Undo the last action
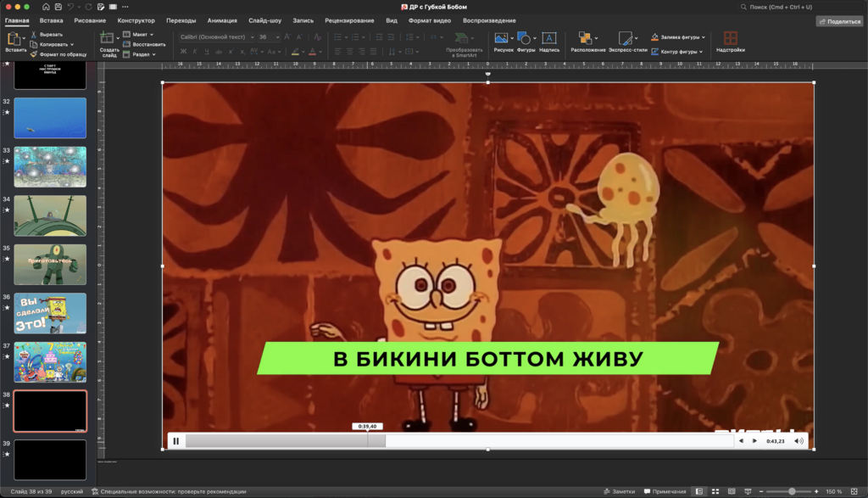This screenshot has width=868, height=498. [x=71, y=7]
